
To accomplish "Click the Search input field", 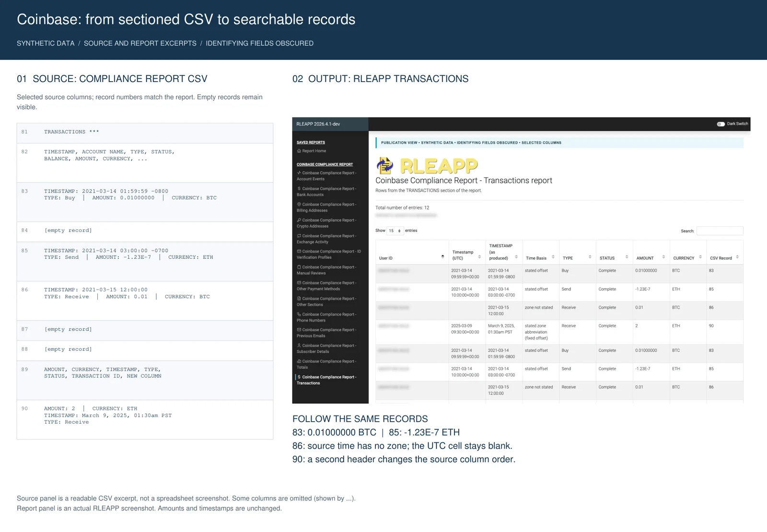I will click(720, 231).
